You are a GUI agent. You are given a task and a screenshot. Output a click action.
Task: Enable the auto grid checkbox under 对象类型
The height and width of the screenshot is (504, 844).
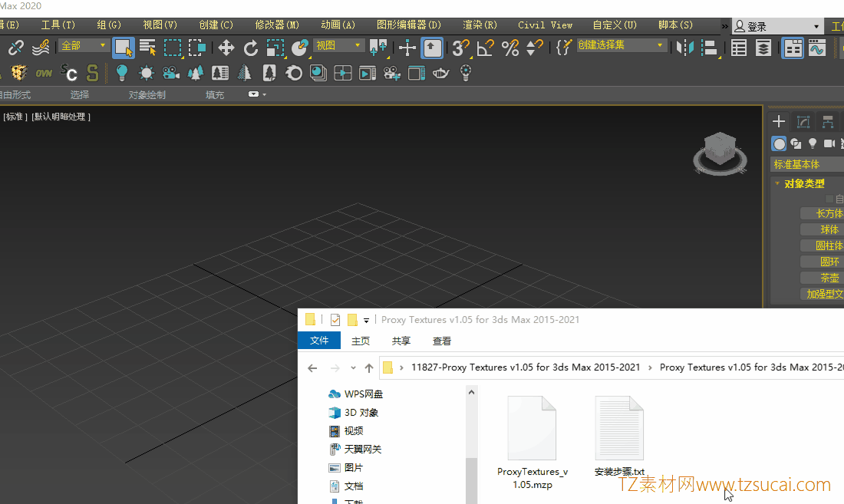coord(829,199)
